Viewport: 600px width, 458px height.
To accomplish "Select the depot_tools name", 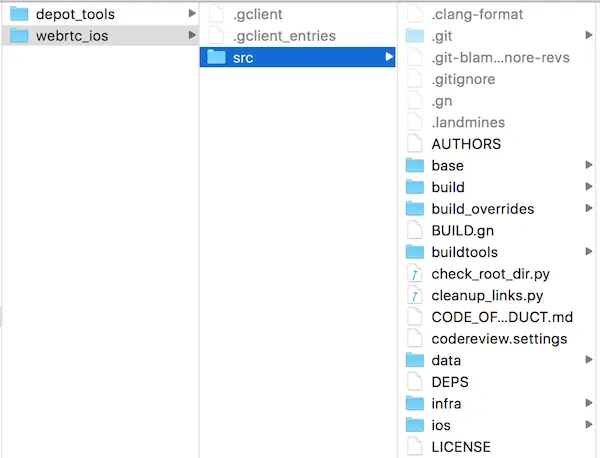I will tap(75, 15).
